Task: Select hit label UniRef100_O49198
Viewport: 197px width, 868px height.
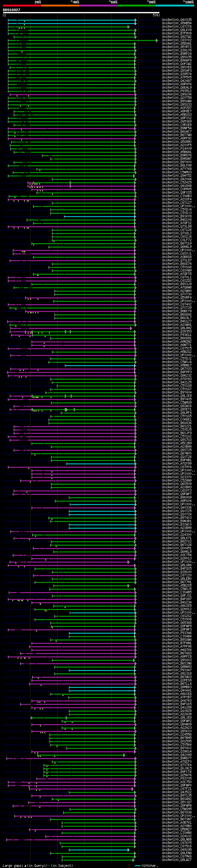Action: pyautogui.click(x=177, y=850)
